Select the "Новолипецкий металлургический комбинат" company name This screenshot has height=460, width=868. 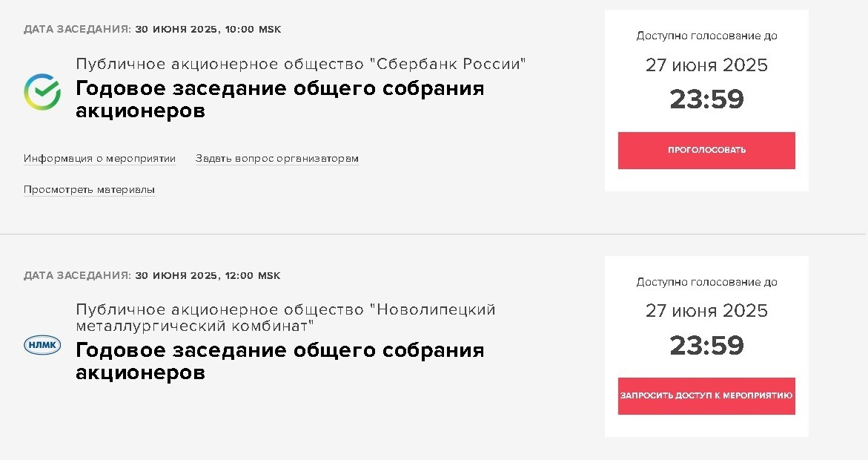[285, 318]
